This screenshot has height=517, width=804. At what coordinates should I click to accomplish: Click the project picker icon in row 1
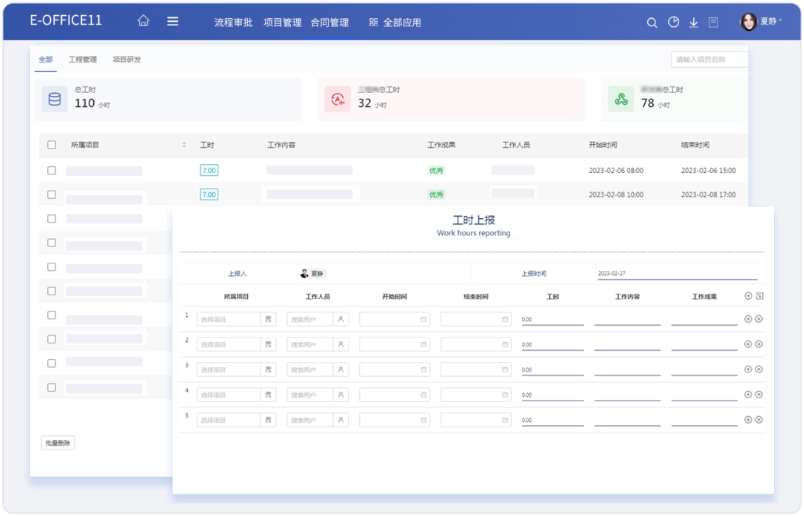pos(268,319)
